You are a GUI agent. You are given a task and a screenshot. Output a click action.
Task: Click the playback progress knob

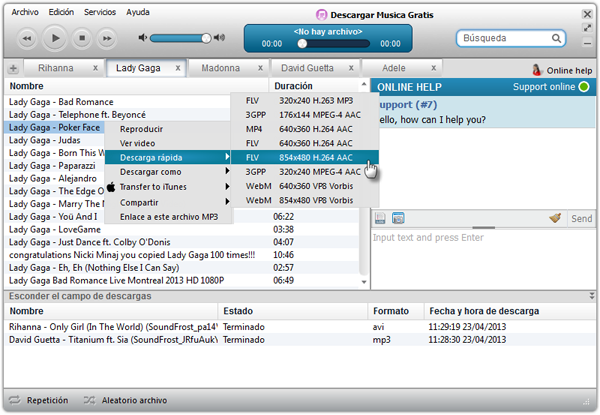pyautogui.click(x=302, y=44)
